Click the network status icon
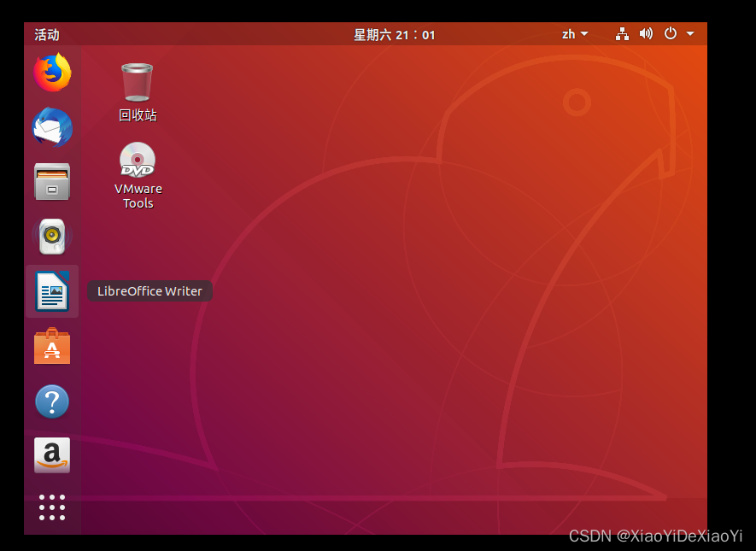756x551 pixels. [x=622, y=34]
